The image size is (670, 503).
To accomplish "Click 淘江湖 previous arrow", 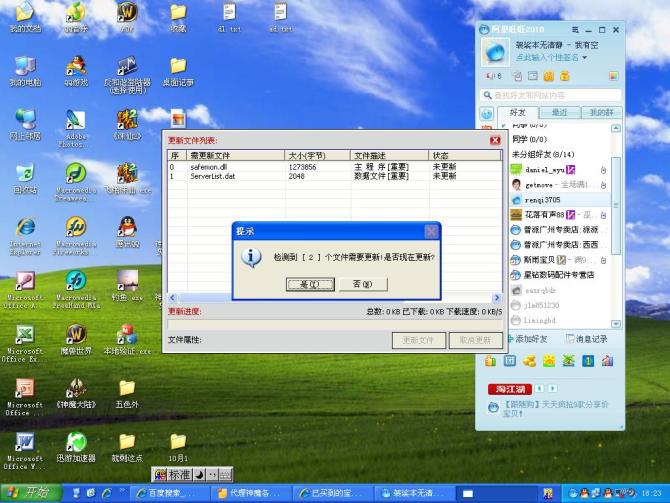I will [540, 388].
